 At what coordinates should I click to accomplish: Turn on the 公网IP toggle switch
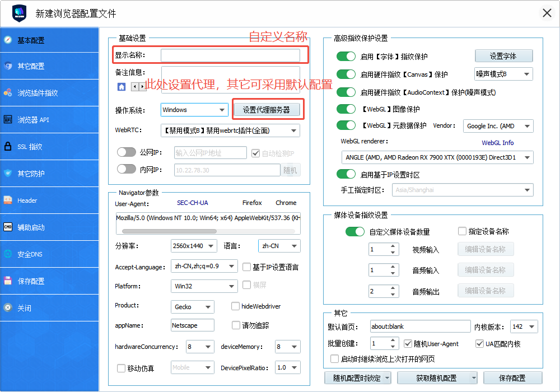coord(127,152)
